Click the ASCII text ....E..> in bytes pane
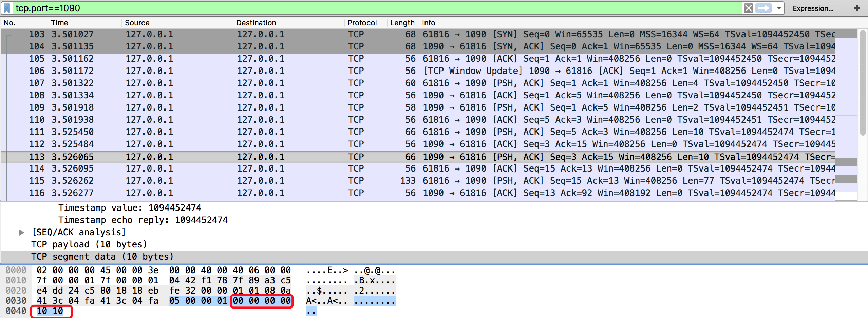The width and height of the screenshot is (868, 318). 327,271
